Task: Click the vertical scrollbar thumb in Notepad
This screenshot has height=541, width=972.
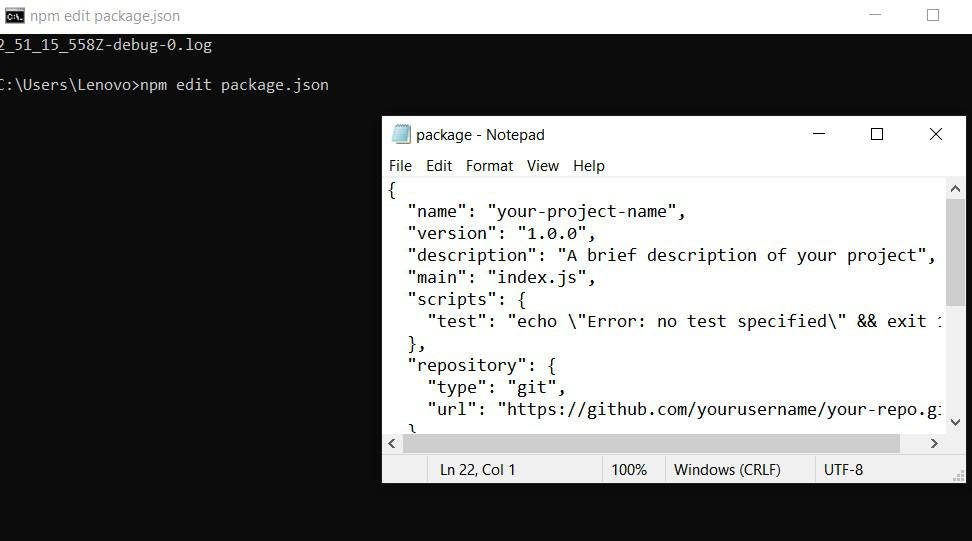Action: pos(955,252)
